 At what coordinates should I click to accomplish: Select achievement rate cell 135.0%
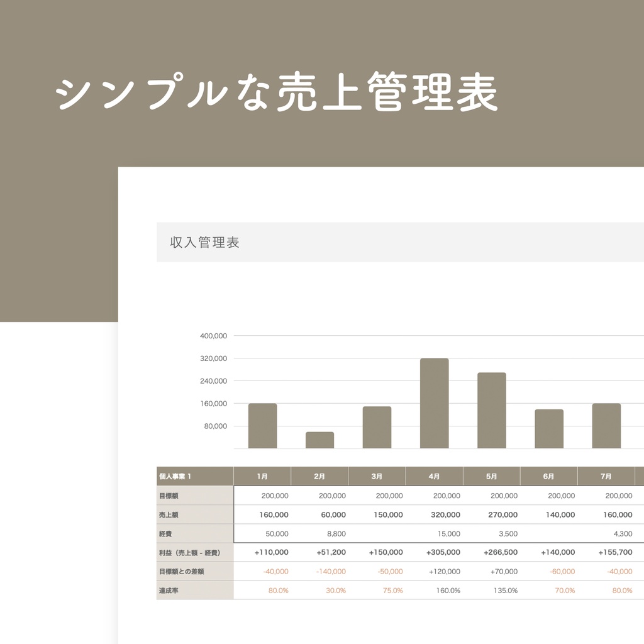(x=492, y=590)
